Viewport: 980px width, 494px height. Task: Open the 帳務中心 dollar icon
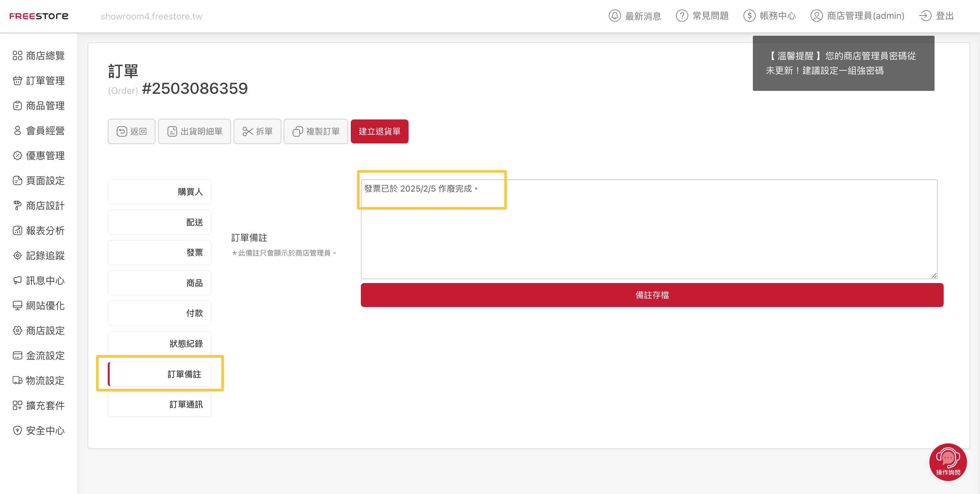tap(749, 16)
